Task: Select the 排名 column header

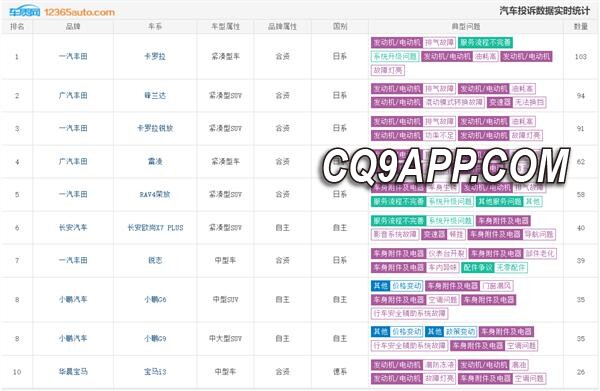Action: click(x=17, y=26)
